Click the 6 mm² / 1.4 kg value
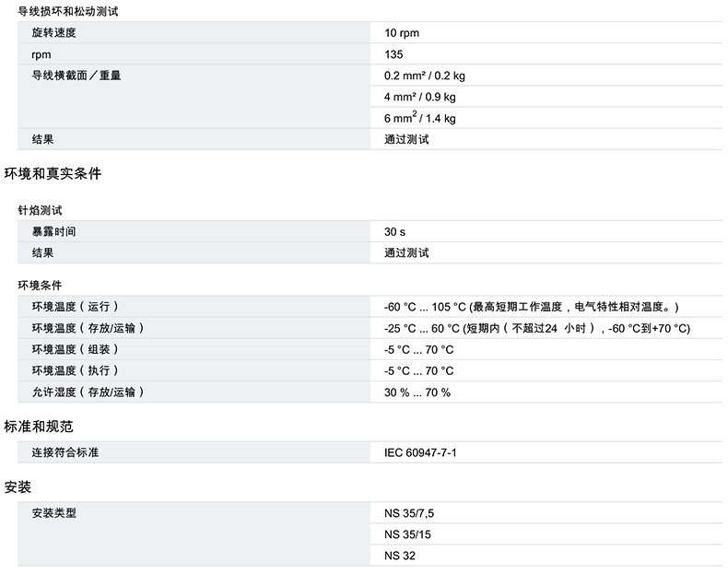 (420, 118)
